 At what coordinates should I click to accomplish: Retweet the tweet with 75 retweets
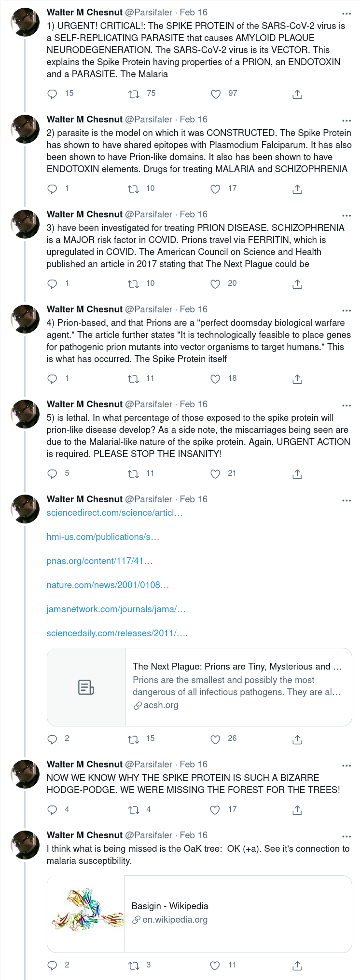point(134,94)
